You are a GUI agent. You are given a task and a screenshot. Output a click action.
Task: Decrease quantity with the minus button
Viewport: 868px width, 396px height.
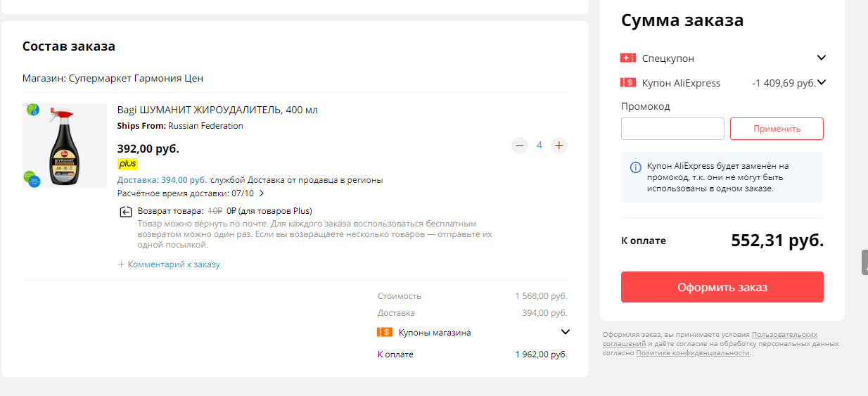pyautogui.click(x=520, y=146)
